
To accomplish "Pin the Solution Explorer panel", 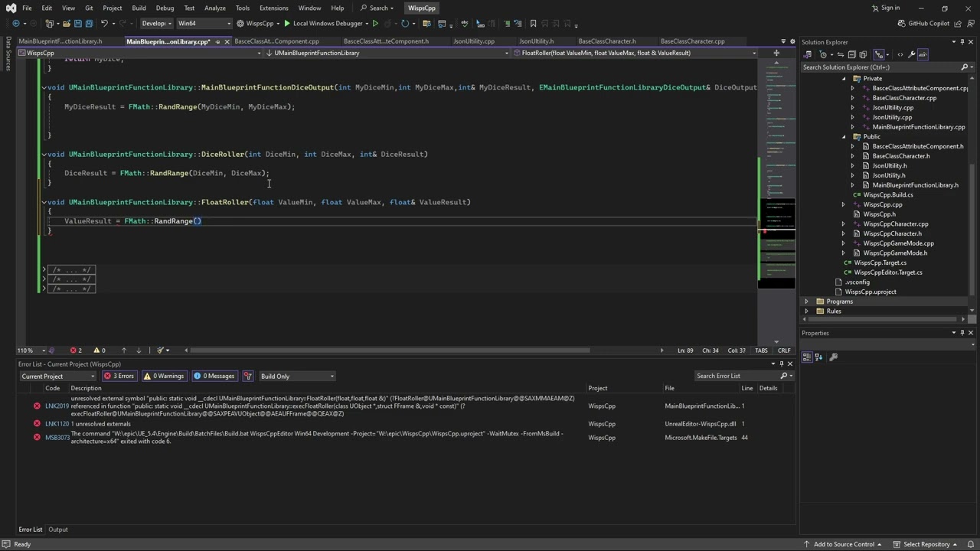I will [x=962, y=42].
